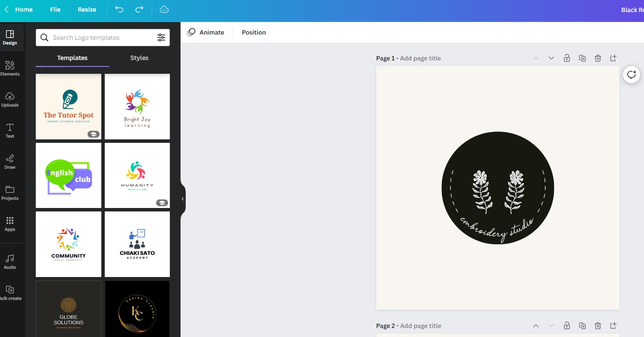Select the Bright Joy learning template
Image resolution: width=644 pixels, height=337 pixels.
click(x=137, y=107)
